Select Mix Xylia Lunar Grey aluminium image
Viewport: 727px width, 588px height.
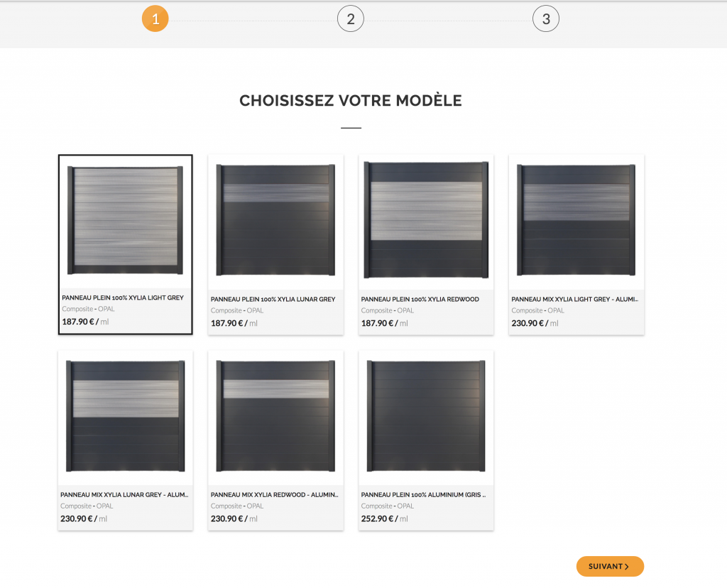[x=125, y=416]
